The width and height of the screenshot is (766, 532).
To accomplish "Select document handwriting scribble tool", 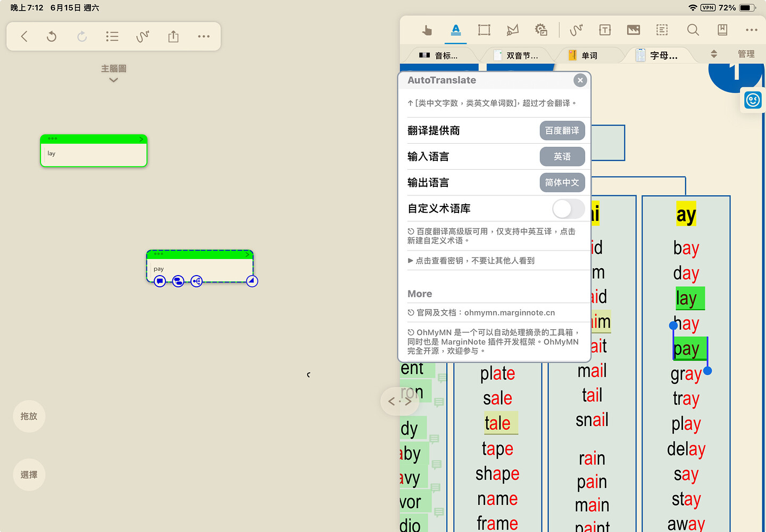I will pyautogui.click(x=576, y=30).
